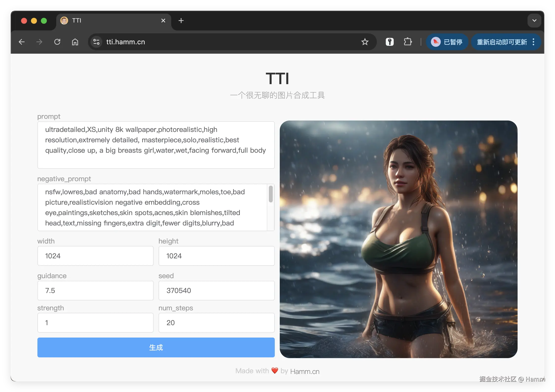Click the relaunch to update button
The width and height of the screenshot is (555, 392).
click(x=502, y=42)
